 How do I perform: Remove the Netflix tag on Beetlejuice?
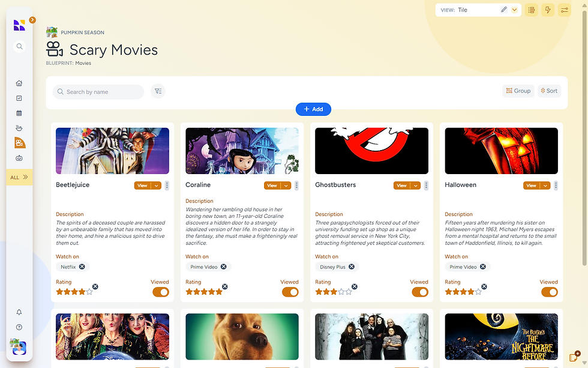(82, 267)
